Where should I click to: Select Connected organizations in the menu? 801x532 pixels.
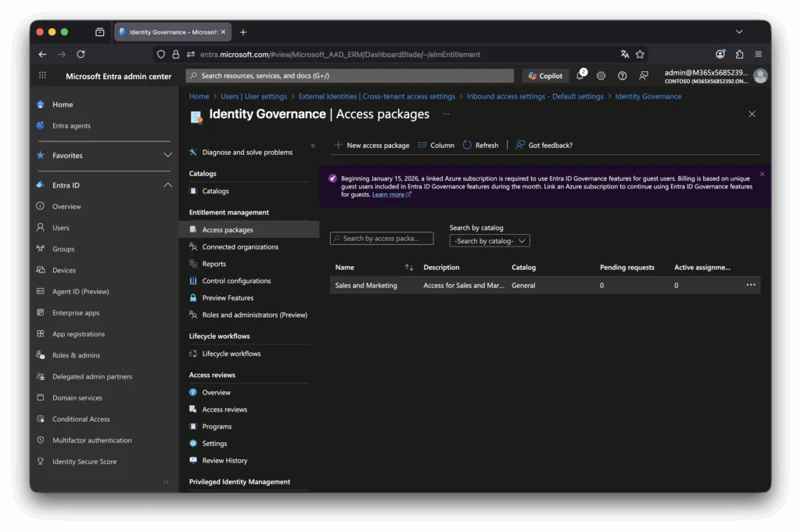tap(239, 247)
